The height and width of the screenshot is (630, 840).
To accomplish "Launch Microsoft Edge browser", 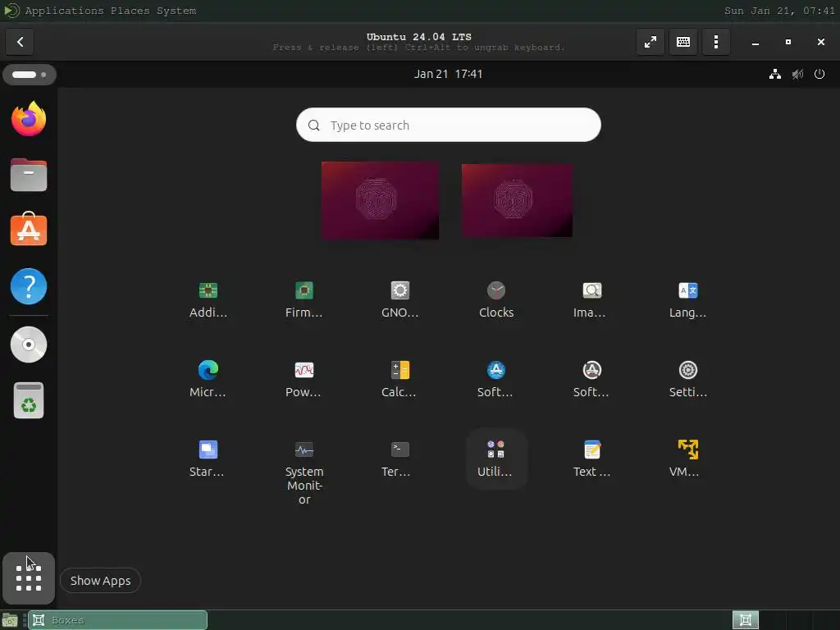I will [208, 379].
